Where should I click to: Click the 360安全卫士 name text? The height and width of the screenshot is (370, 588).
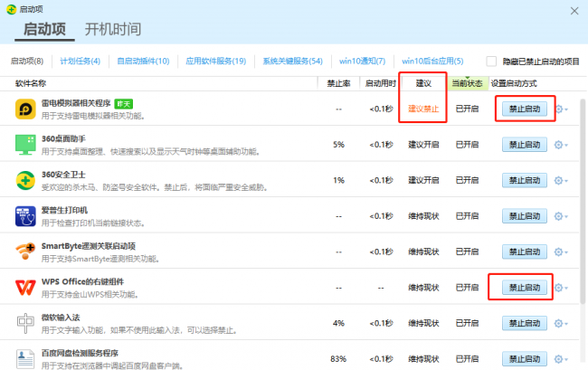pyautogui.click(x=63, y=175)
